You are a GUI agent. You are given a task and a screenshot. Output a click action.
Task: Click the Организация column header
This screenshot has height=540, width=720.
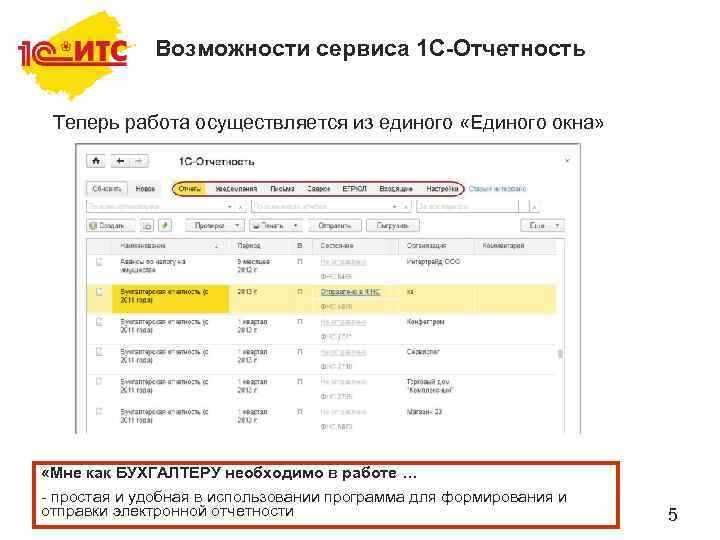point(436,246)
